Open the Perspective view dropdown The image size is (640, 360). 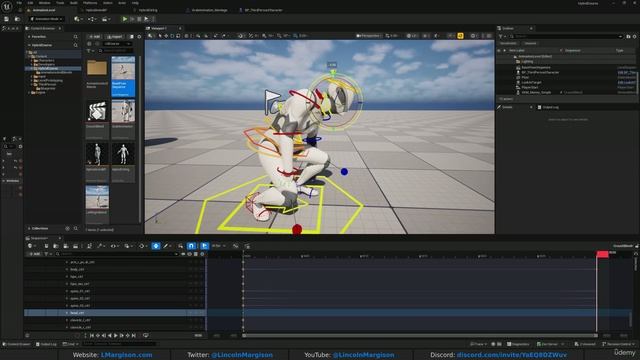click(368, 36)
